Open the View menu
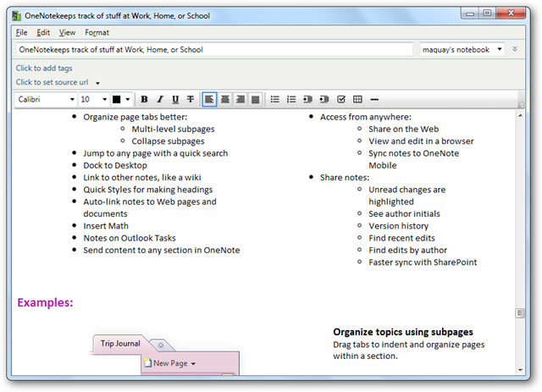 click(x=67, y=32)
